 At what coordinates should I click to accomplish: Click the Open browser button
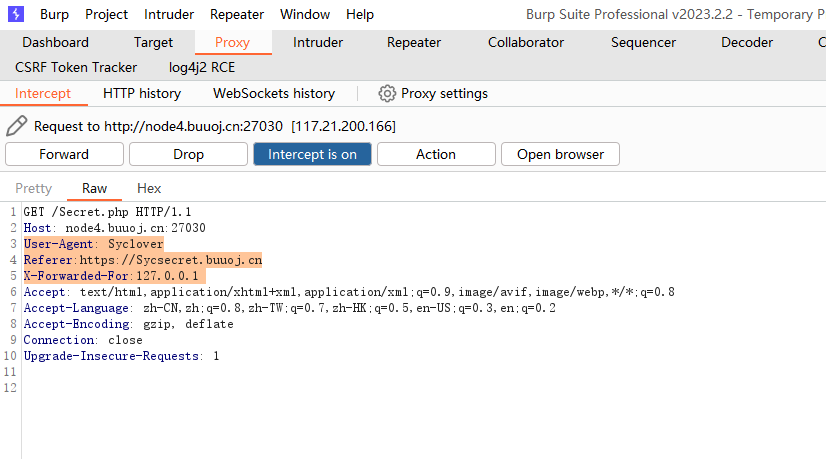560,154
